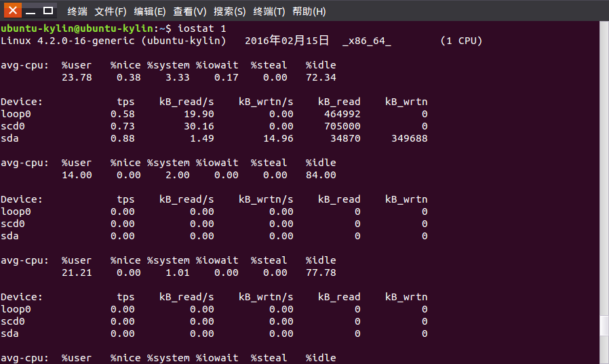The image size is (609, 364).
Task: Click the %user value 21.21
Action: point(77,272)
